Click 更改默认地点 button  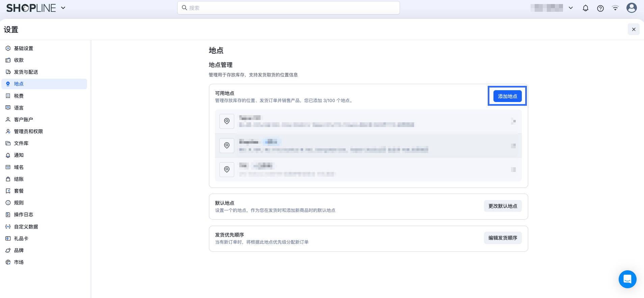pos(503,206)
